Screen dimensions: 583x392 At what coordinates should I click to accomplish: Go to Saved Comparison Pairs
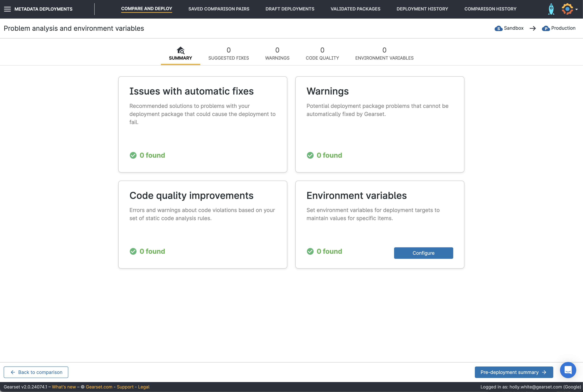pyautogui.click(x=219, y=9)
